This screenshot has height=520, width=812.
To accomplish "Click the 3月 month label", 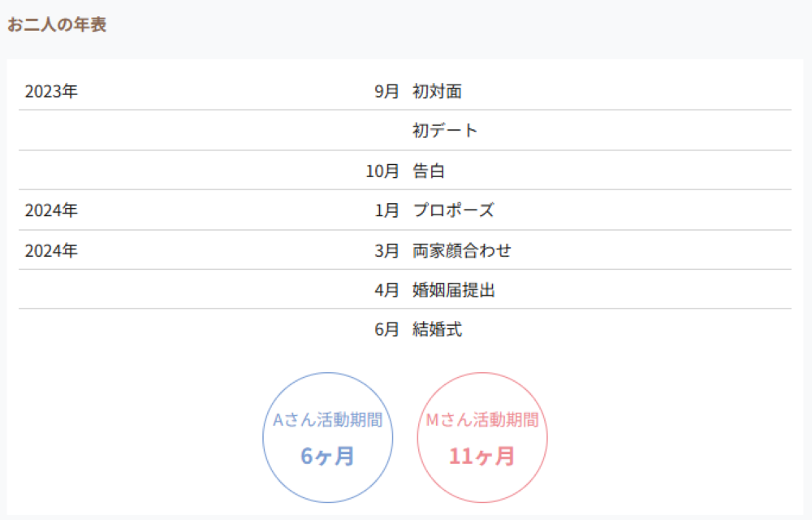I will 387,251.
